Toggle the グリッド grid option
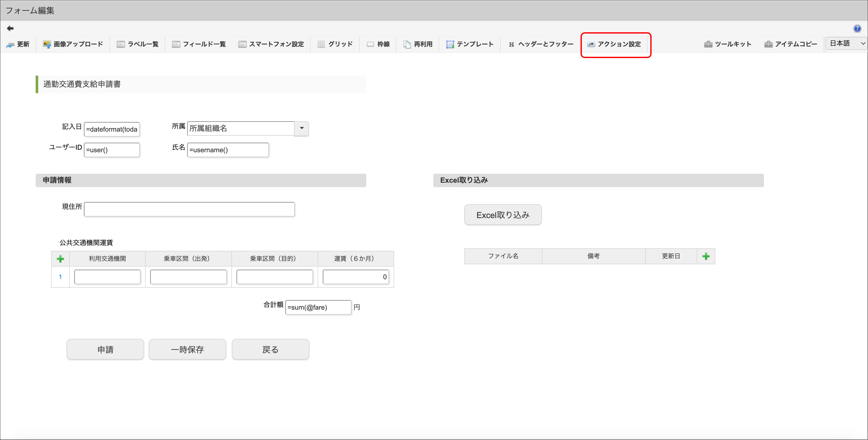Image resolution: width=868 pixels, height=440 pixels. 335,44
